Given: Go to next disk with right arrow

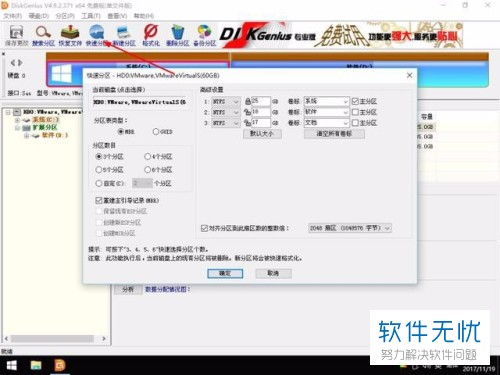Looking at the screenshot, I should [x=20, y=63].
